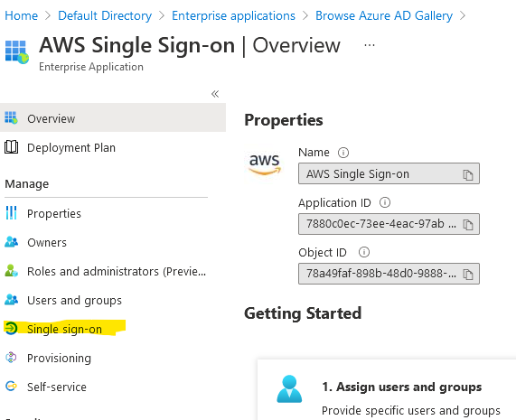Go back to Enterprise applications breadcrumb
Screen dimensions: 516x420
click(x=233, y=15)
